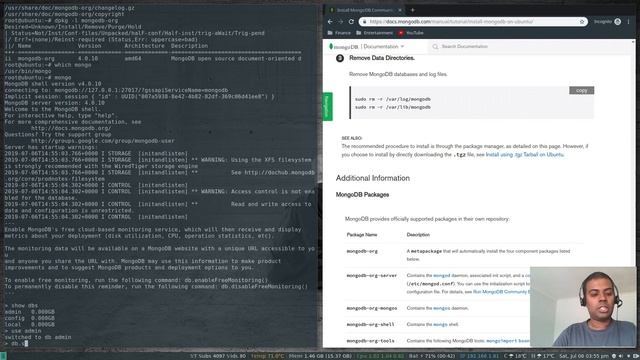This screenshot has height=360, width=640.
Task: Click the page scrollbar up arrow
Action: click(633, 42)
